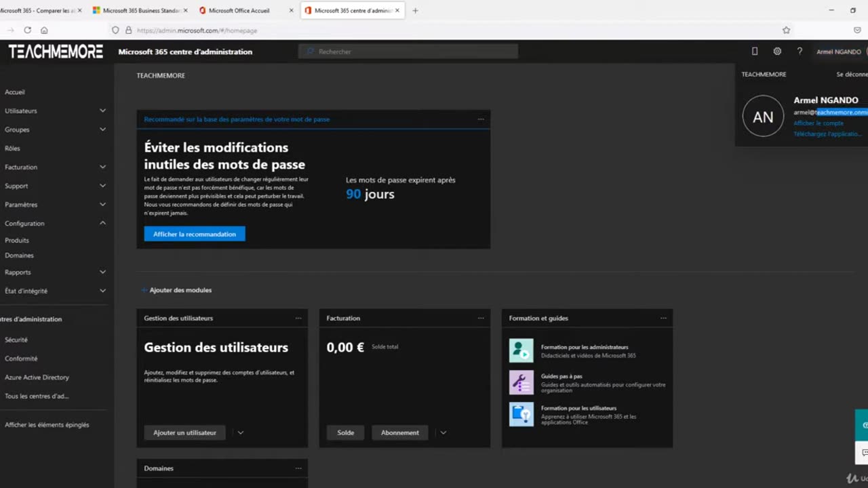Click Afficher les éléments épinglés
This screenshot has height=488, width=868.
click(x=47, y=425)
